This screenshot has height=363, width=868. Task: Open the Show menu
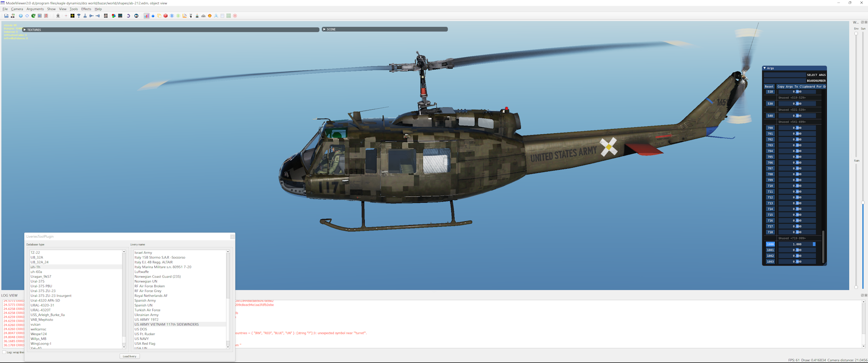point(51,9)
